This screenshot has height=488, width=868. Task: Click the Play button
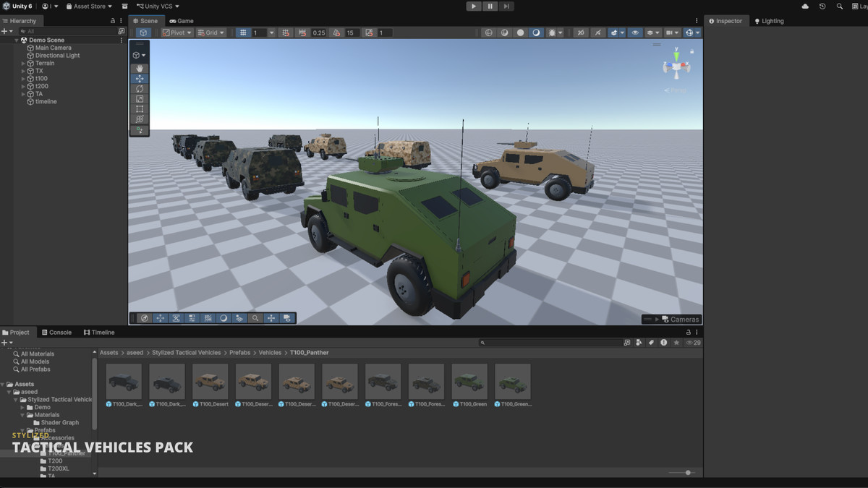473,7
